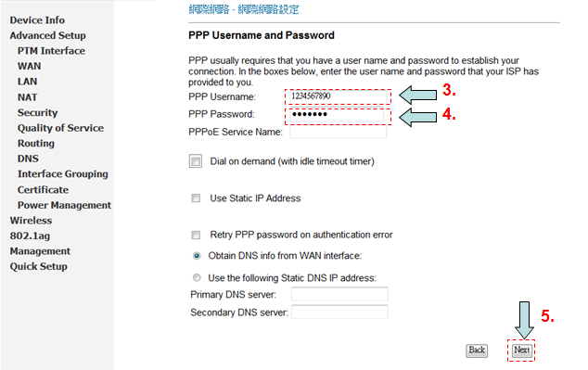
Task: Enable Use Static IP Address checkbox
Action: 196,198
